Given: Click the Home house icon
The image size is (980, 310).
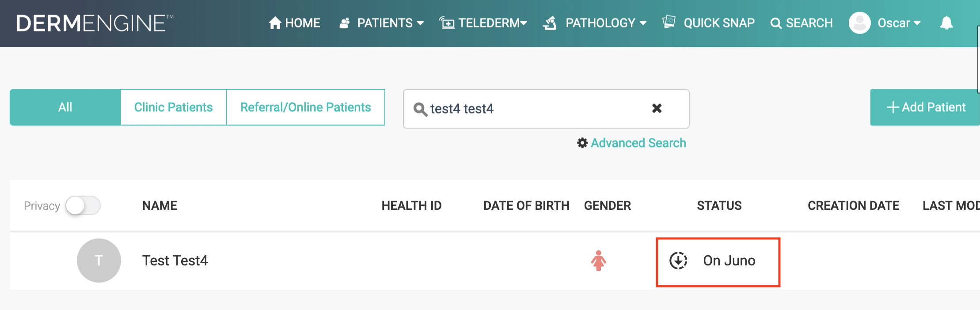Looking at the screenshot, I should (x=275, y=23).
